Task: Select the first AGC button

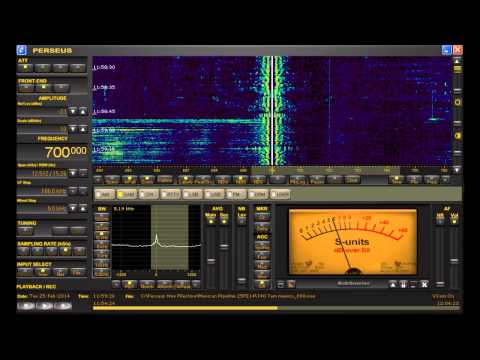Action: click(262, 246)
